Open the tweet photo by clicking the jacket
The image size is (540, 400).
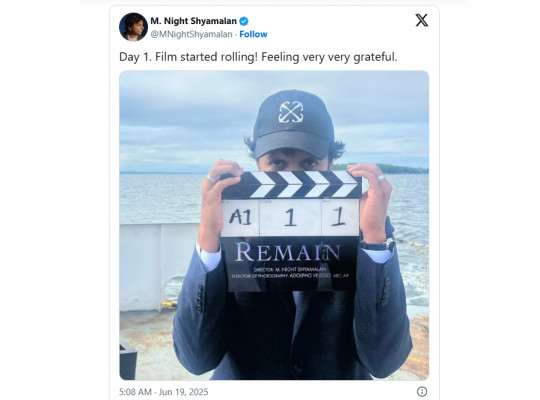point(293,331)
